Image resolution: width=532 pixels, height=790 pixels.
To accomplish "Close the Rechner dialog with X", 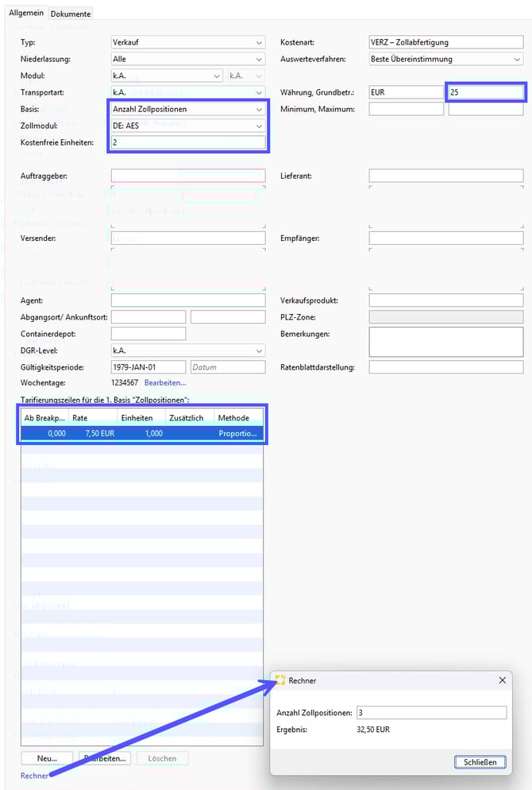I will tap(502, 680).
